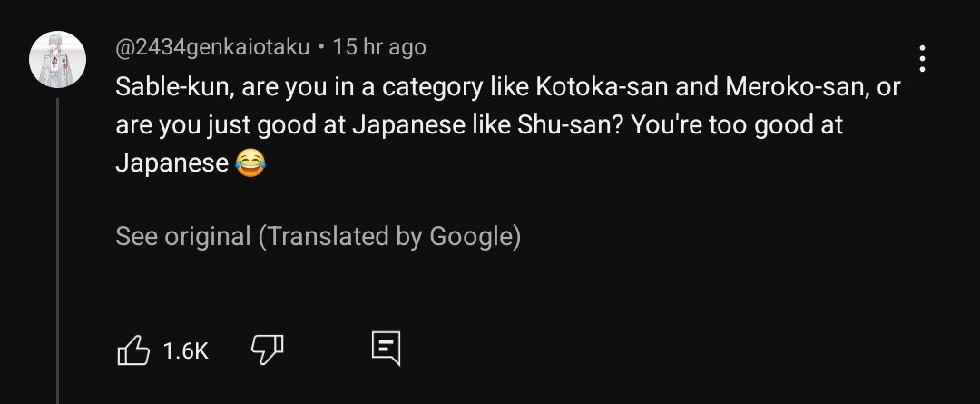Click the laughing-crying emoji in the comment
The image size is (980, 404).
point(250,164)
